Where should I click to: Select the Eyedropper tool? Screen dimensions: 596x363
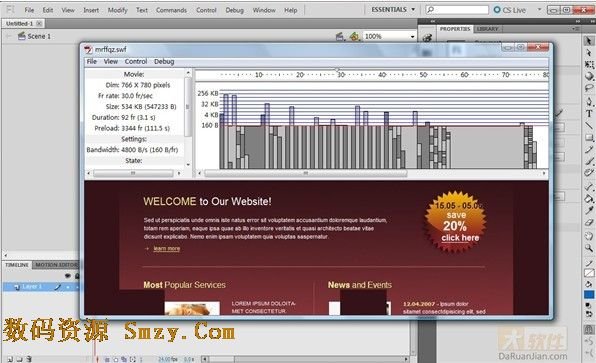[589, 210]
